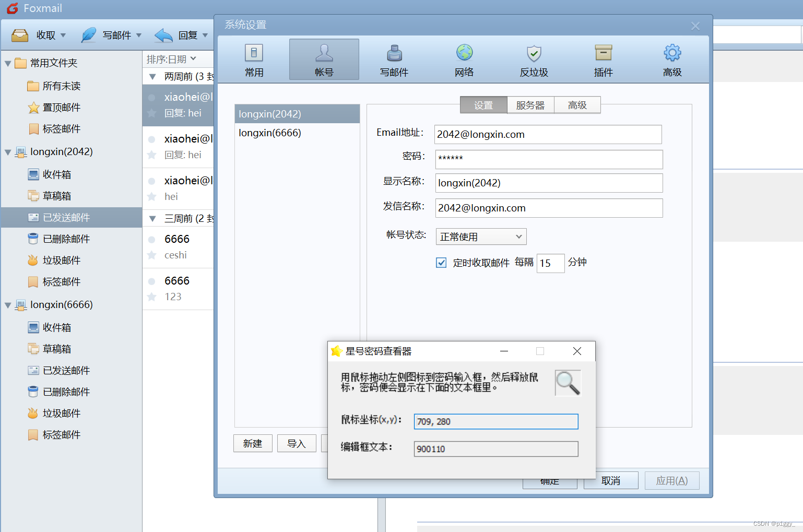Open the 排序:日期 sort dropdown
Screen dimensions: 803x532
click(171, 59)
